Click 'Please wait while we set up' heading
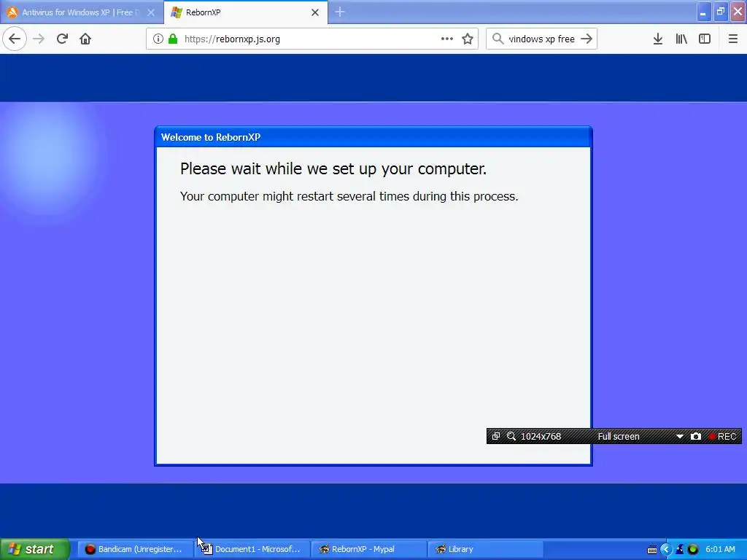 coord(333,168)
